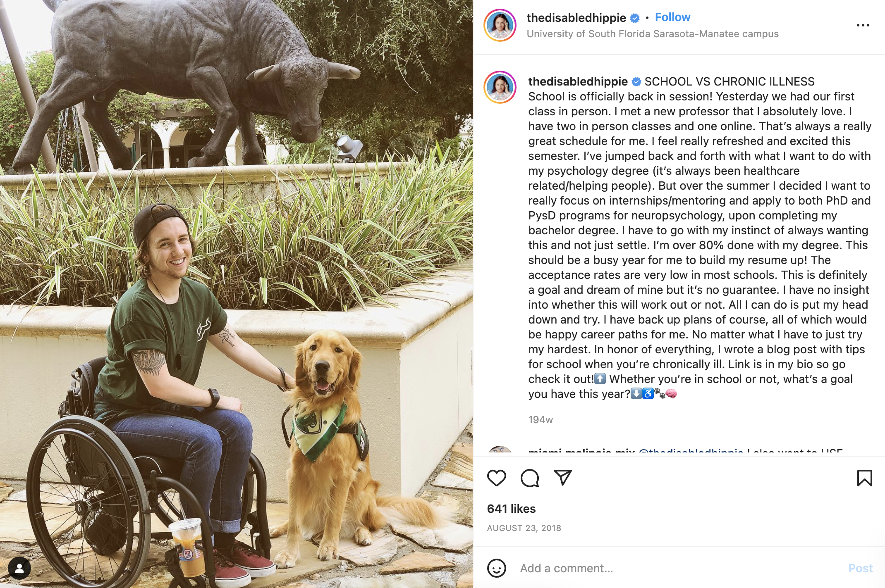Like the post with the heart icon

pos(496,478)
